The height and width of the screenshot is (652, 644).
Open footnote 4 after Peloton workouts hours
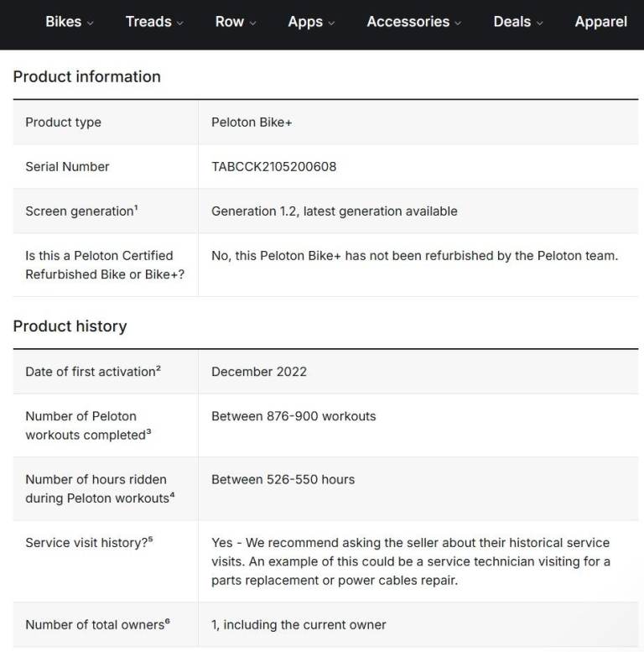[172, 496]
